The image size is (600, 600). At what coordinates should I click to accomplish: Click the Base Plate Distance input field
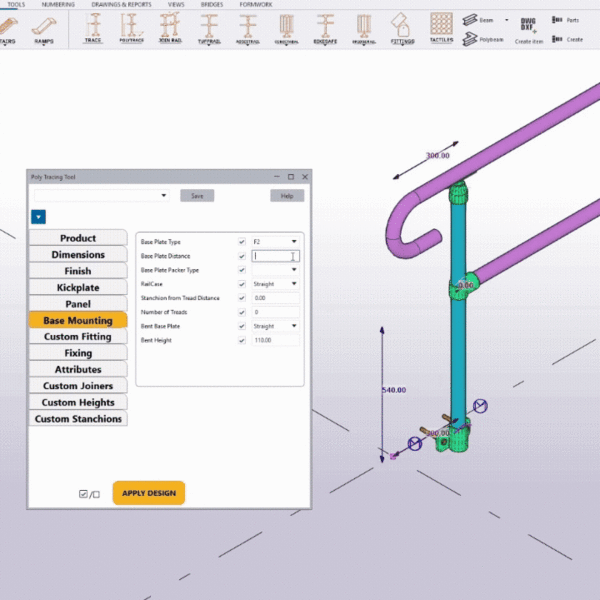276,256
